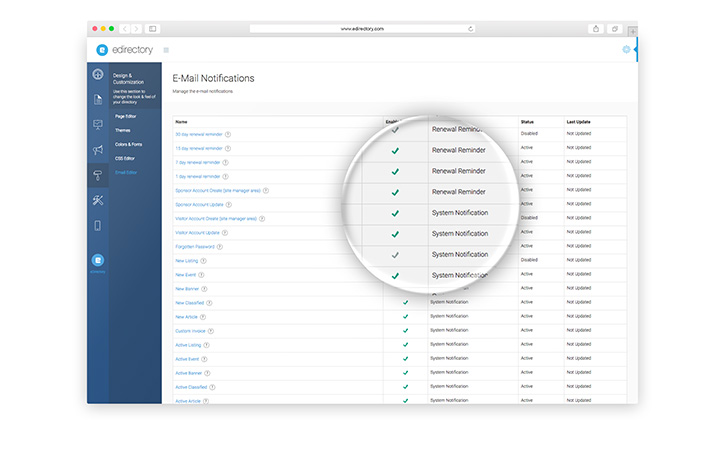Open the mobile phone icon in sidebar
This screenshot has width=721, height=451.
click(x=97, y=225)
